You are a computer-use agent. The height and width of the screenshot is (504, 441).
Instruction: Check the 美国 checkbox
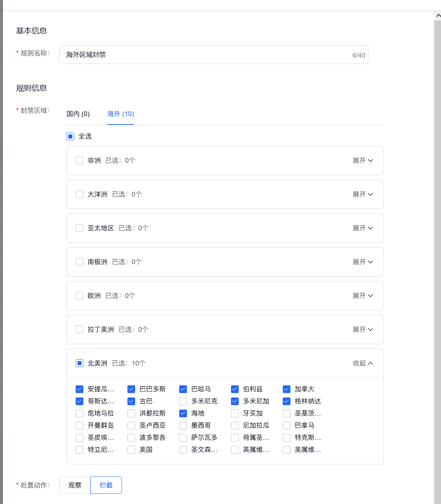click(131, 450)
